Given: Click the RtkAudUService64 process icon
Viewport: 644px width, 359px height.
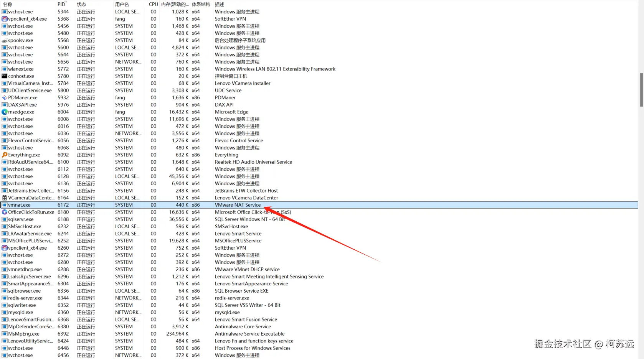Looking at the screenshot, I should pos(5,162).
